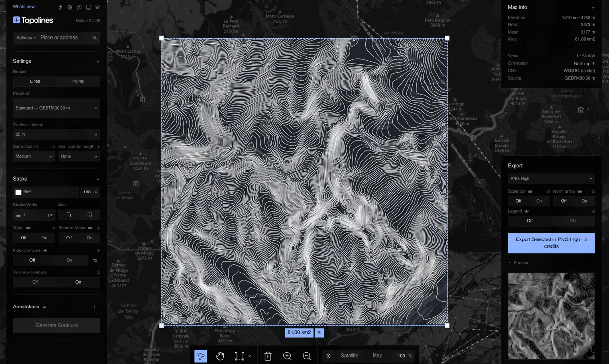Viewport: 609px width, 364px height.
Task: Select the pointer arrow tool
Action: tap(201, 356)
